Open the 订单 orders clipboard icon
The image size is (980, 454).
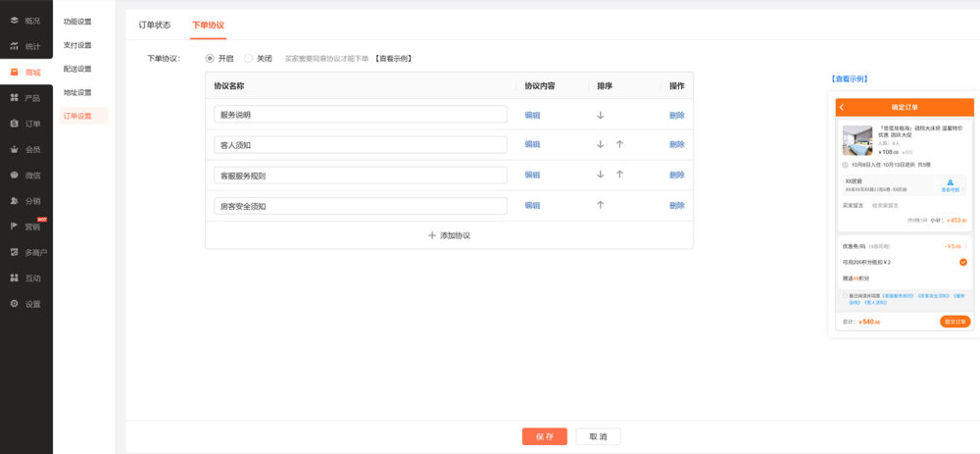14,124
